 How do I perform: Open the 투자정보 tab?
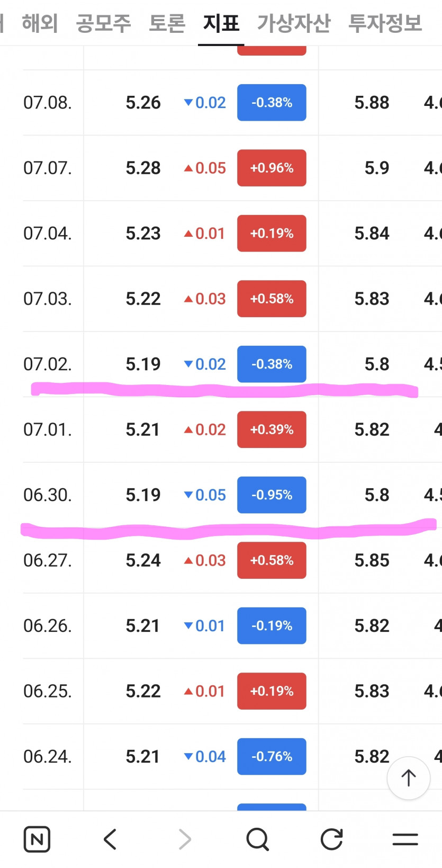(385, 23)
